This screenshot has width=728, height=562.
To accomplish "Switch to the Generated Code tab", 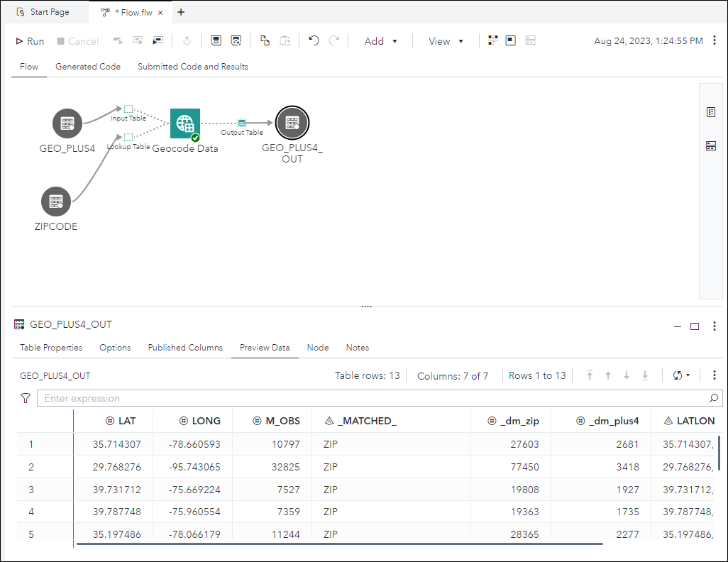I will pos(88,67).
